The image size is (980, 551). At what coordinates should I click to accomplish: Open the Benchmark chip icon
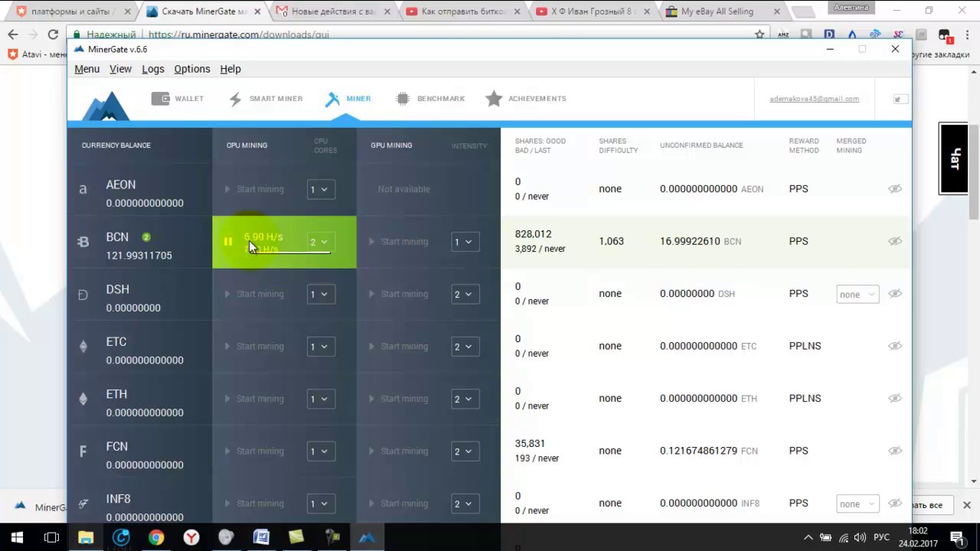(403, 99)
